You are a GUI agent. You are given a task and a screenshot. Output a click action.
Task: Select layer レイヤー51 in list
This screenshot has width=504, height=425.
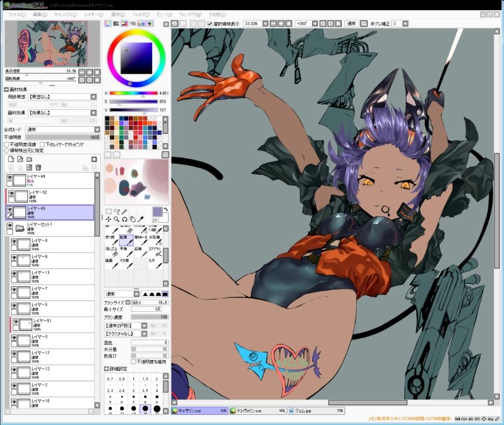tap(53, 325)
